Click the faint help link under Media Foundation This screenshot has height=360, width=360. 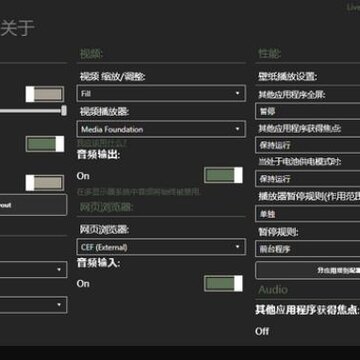[x=102, y=143]
